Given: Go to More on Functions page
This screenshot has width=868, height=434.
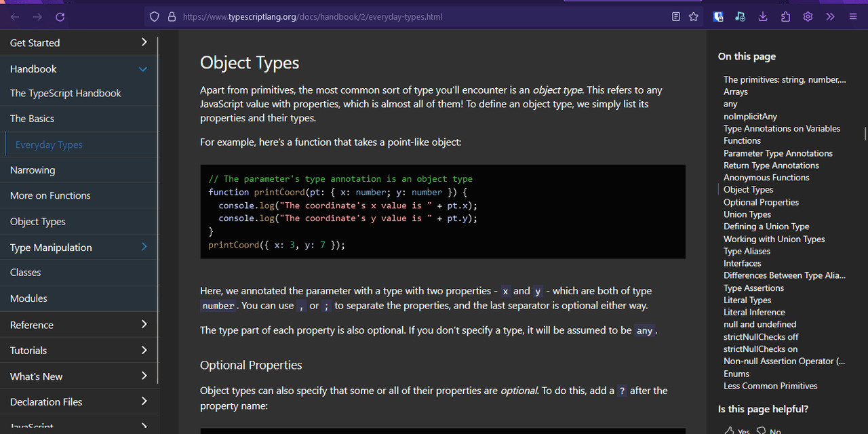Looking at the screenshot, I should [x=50, y=195].
